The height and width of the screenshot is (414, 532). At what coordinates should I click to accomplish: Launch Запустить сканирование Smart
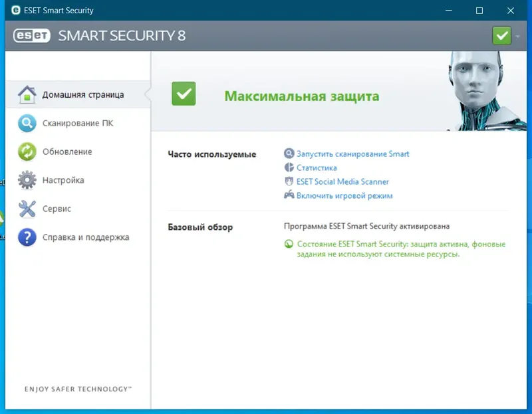[352, 153]
